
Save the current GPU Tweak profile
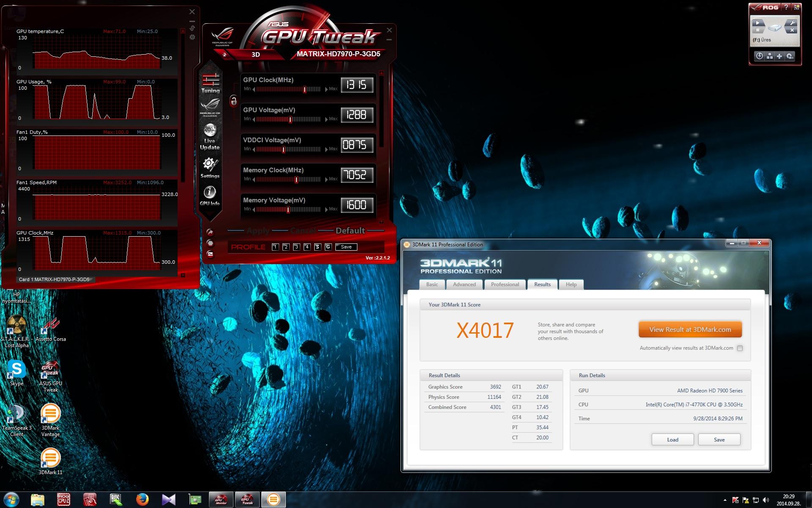[346, 247]
